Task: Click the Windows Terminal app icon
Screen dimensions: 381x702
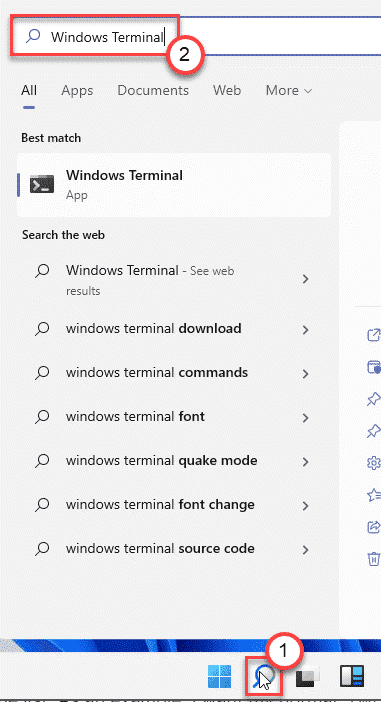Action: [x=42, y=184]
